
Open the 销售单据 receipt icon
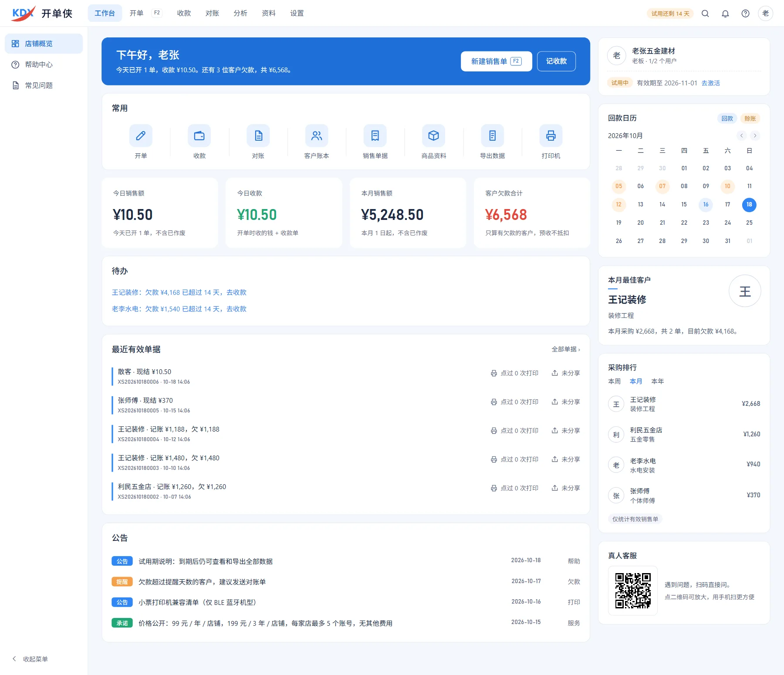pyautogui.click(x=375, y=136)
